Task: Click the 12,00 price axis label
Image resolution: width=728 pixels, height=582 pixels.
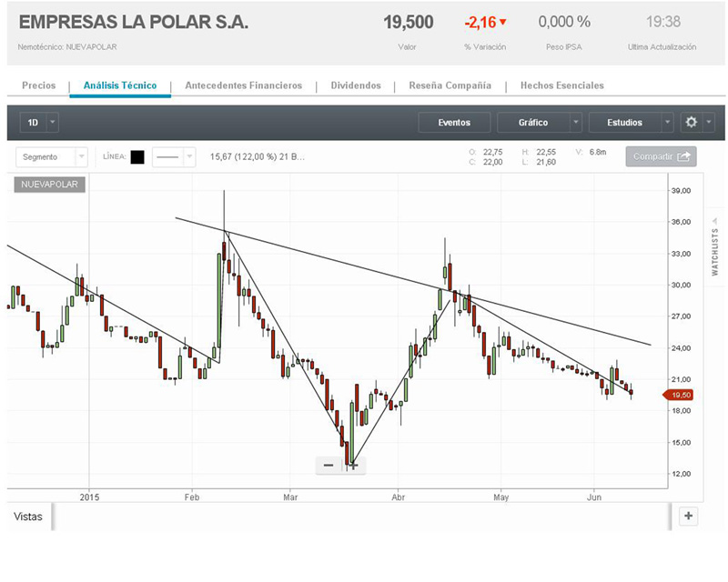Action: 681,474
